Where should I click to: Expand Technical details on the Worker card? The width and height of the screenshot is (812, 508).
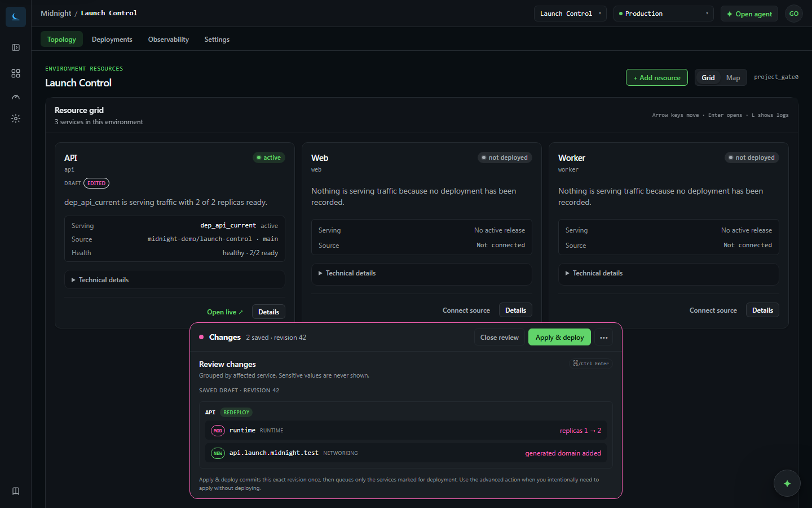point(669,273)
